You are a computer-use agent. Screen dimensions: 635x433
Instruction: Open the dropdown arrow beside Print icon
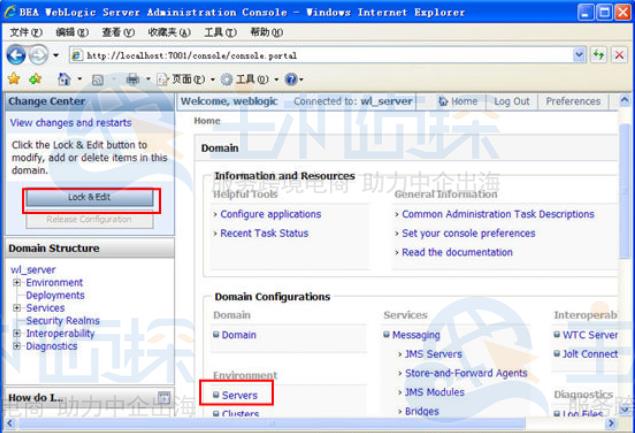coord(148,79)
